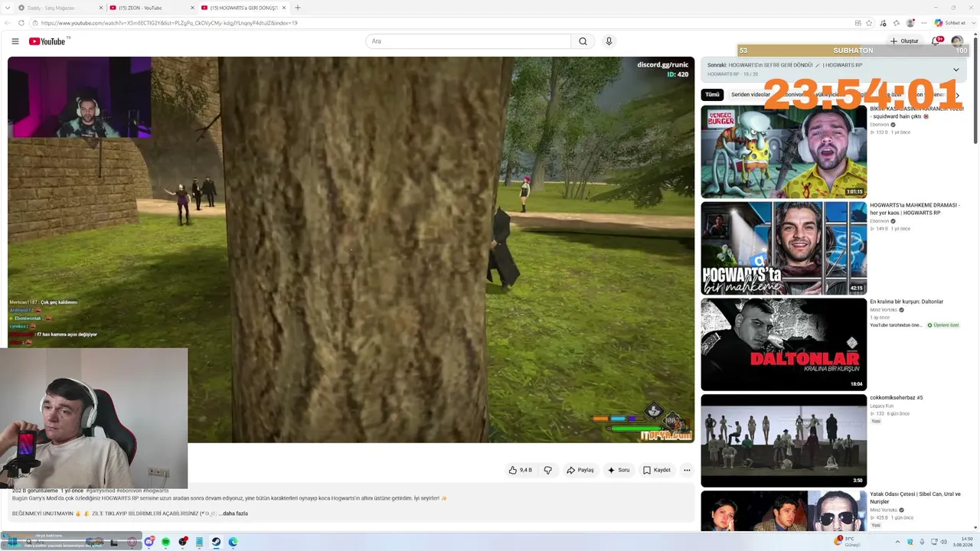
Task: Open "Yatak Odası Çetesi" video title
Action: tap(915, 497)
